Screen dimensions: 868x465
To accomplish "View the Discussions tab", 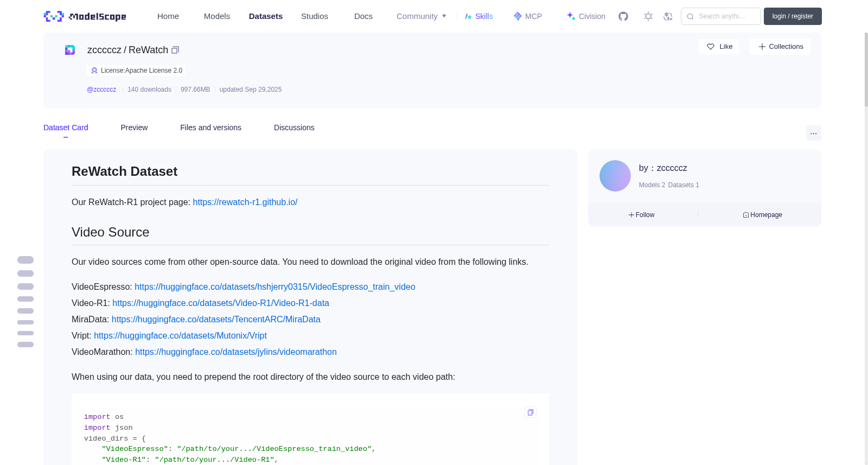I will click(x=294, y=128).
